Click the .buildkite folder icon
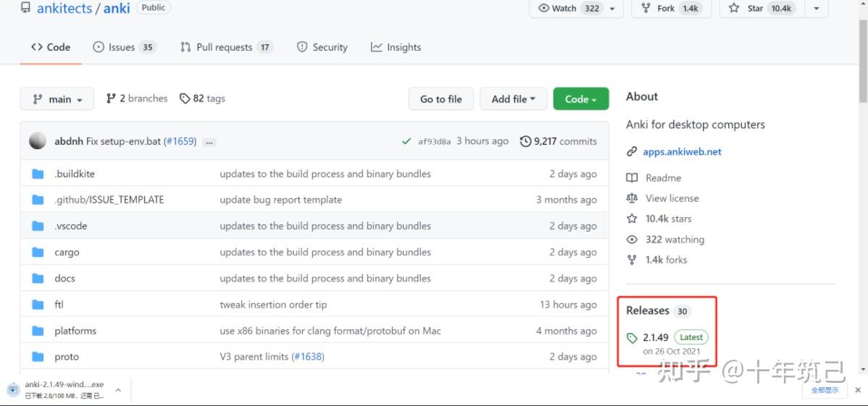The image size is (868, 406). tap(38, 174)
